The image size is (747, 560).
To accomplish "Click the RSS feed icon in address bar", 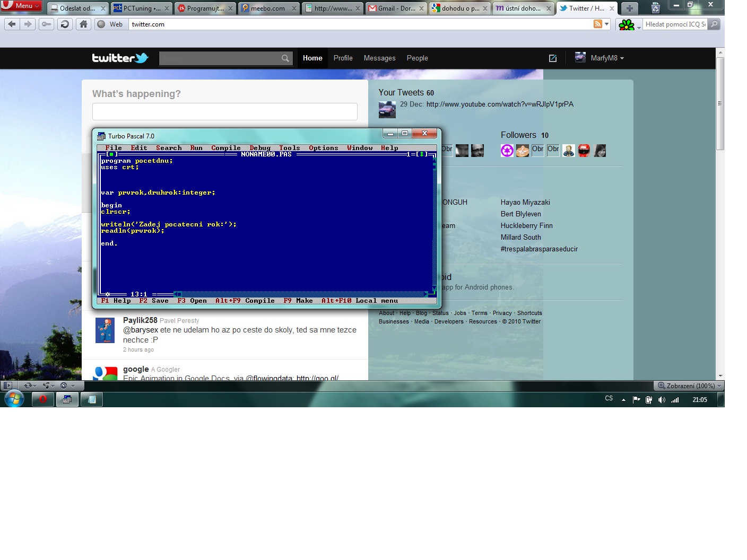I will click(x=598, y=24).
